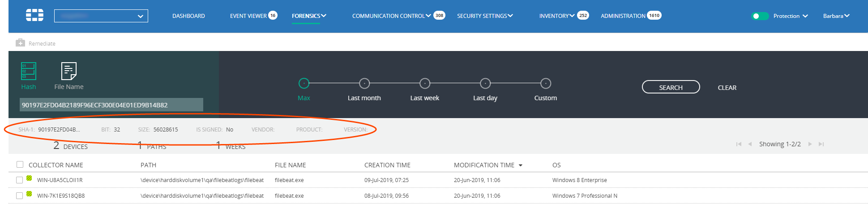868x208 pixels.
Task: Go to the previous results page arrow
Action: pos(750,144)
